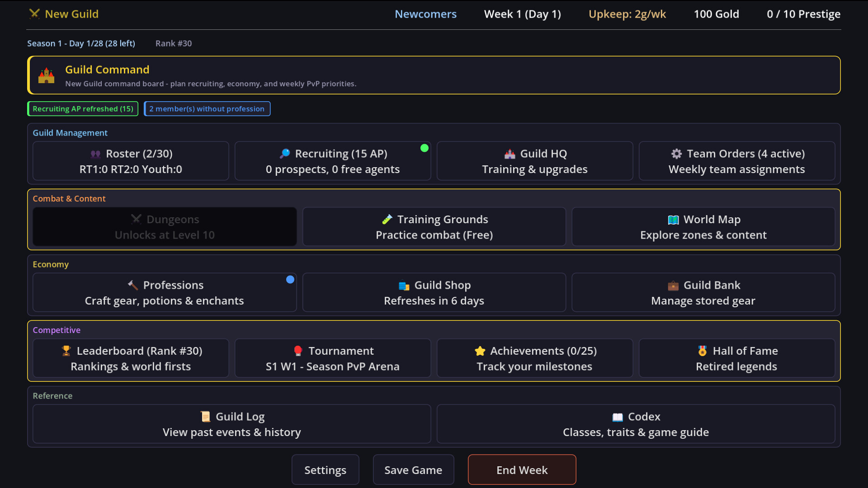Image resolution: width=868 pixels, height=488 pixels.
Task: Click the Recruiting AP refreshed badge
Action: pos(82,108)
